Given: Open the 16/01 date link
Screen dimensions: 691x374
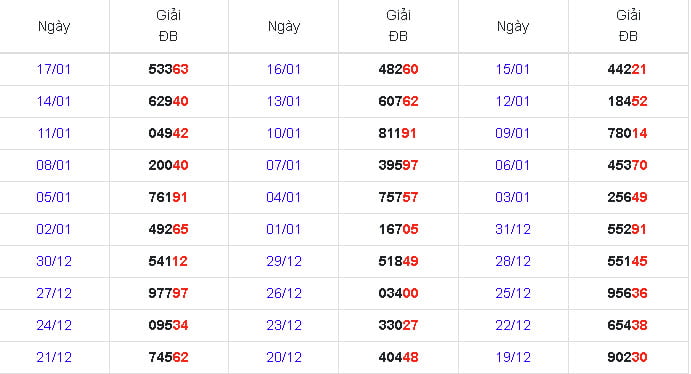Looking at the screenshot, I should [283, 69].
